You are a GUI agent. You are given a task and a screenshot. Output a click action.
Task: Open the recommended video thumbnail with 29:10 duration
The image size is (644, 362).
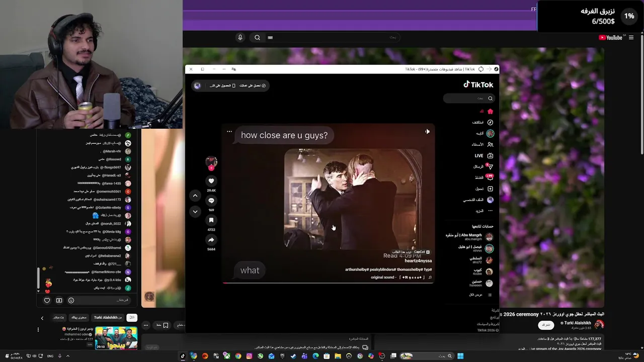tap(116, 338)
